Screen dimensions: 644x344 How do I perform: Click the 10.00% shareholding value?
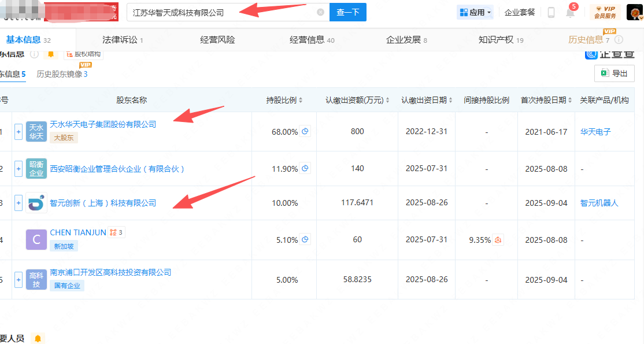point(285,203)
